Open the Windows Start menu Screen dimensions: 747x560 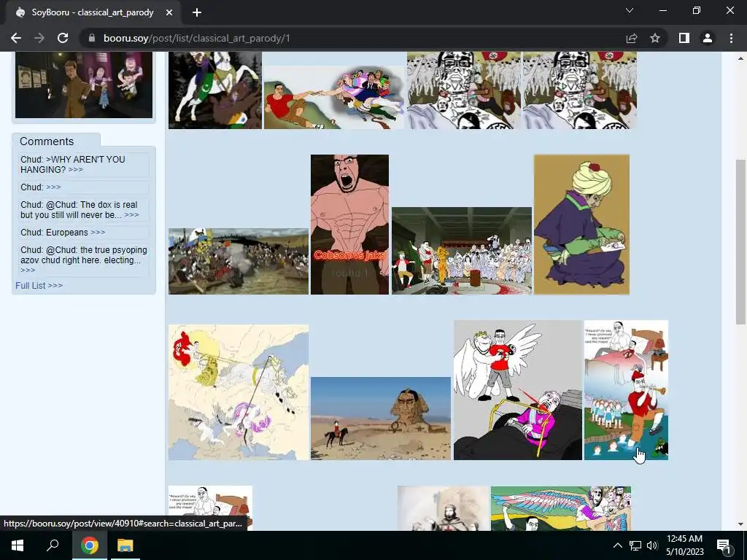(18, 545)
